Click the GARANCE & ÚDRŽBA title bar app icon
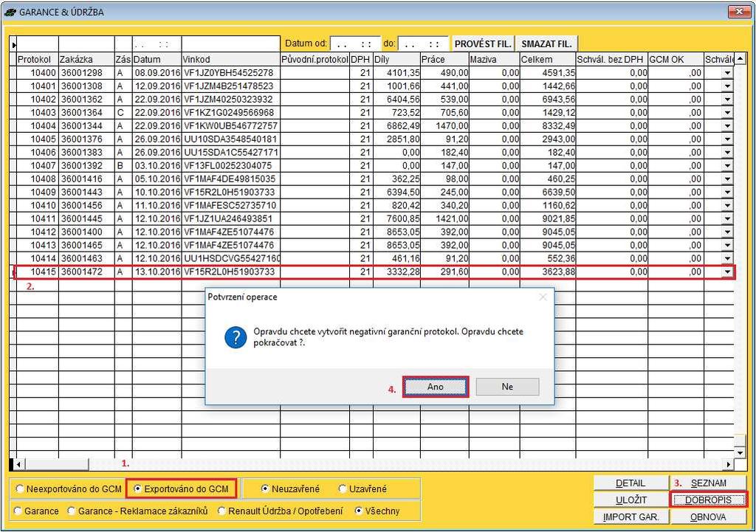756x532 pixels. coord(10,12)
